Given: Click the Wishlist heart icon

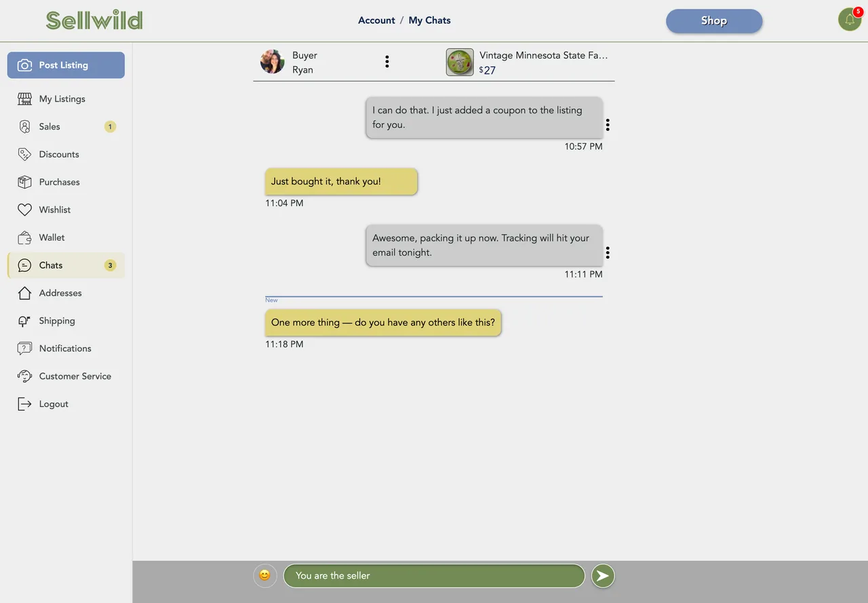Looking at the screenshot, I should [25, 210].
